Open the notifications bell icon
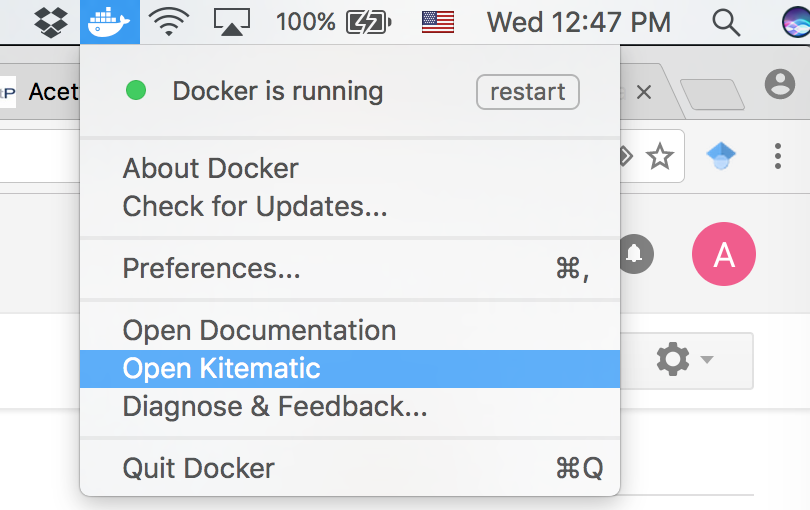Viewport: 810px width, 510px height. (x=634, y=254)
